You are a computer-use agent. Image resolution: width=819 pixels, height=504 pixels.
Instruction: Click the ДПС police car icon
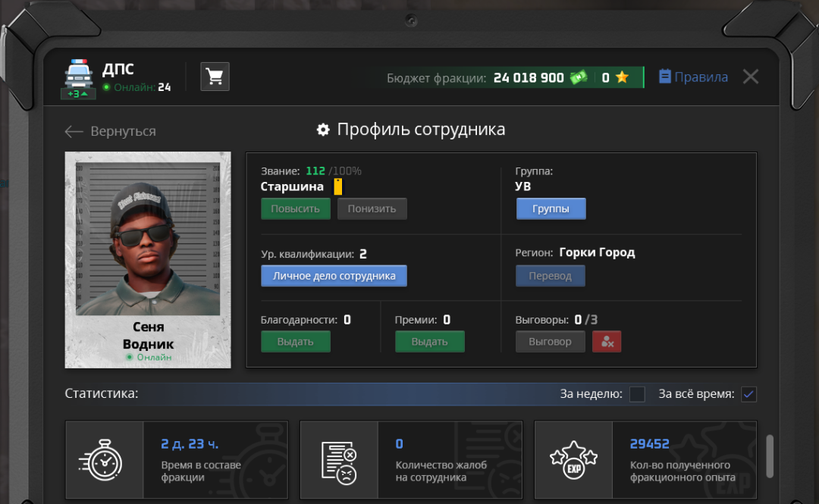point(78,73)
